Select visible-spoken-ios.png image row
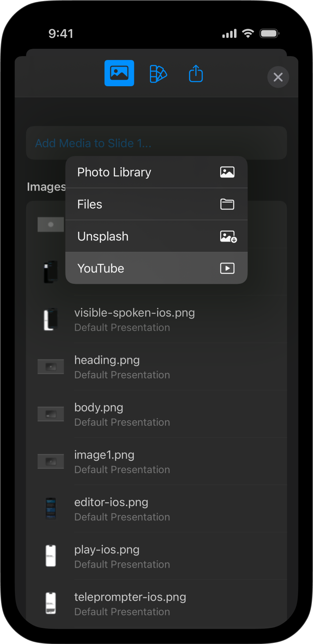 [x=134, y=319]
